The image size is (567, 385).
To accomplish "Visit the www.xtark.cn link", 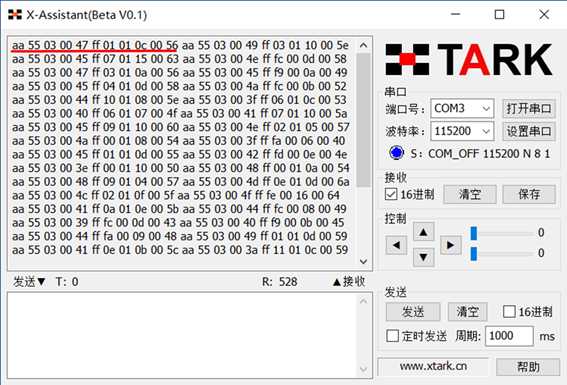I will click(x=433, y=367).
